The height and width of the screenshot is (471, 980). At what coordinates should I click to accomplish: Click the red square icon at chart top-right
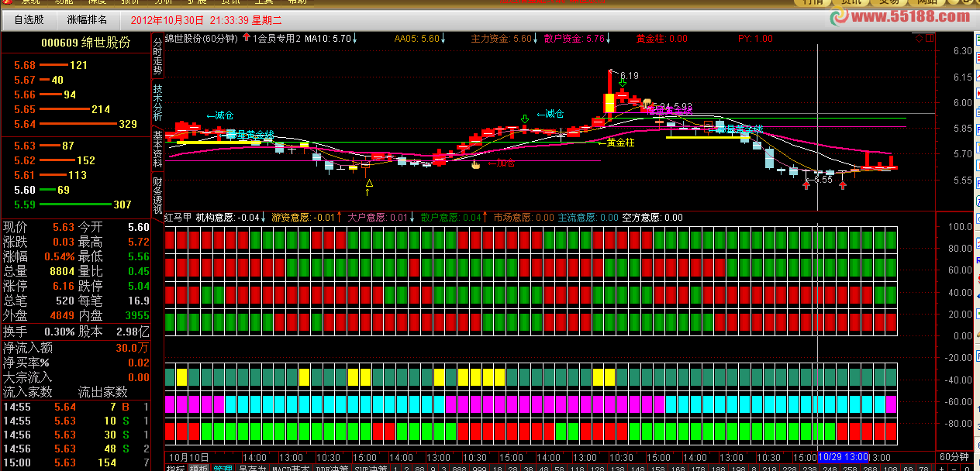pos(929,38)
